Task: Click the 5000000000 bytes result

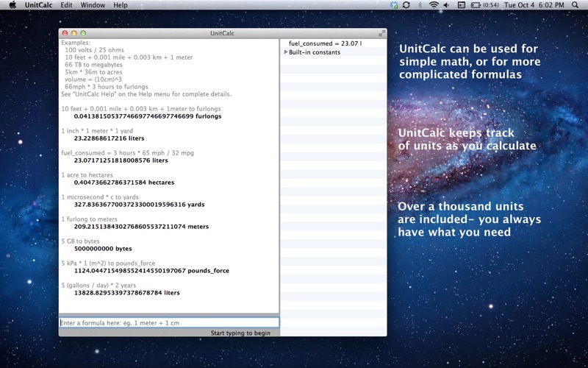Action: click(x=103, y=249)
